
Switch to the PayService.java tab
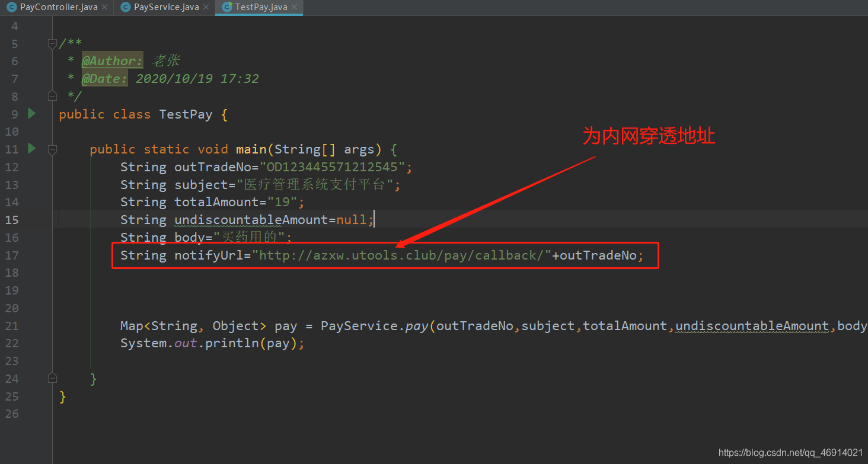[x=167, y=7]
